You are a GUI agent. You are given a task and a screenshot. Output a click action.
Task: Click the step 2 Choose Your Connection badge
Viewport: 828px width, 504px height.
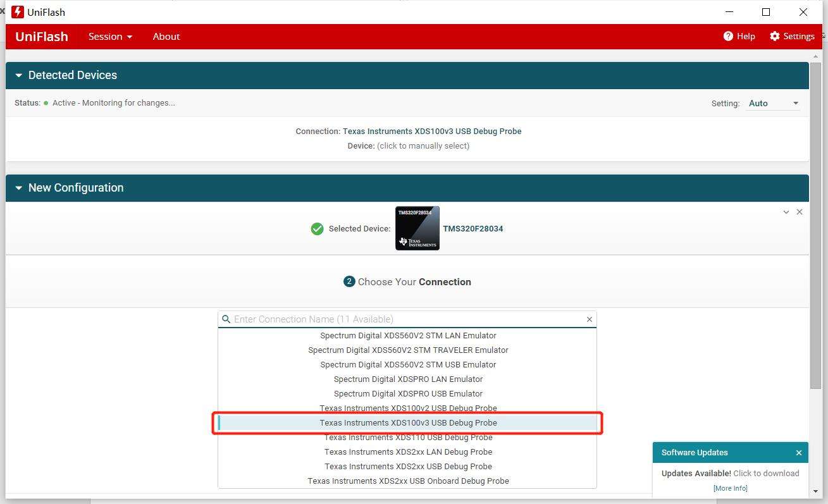(349, 281)
